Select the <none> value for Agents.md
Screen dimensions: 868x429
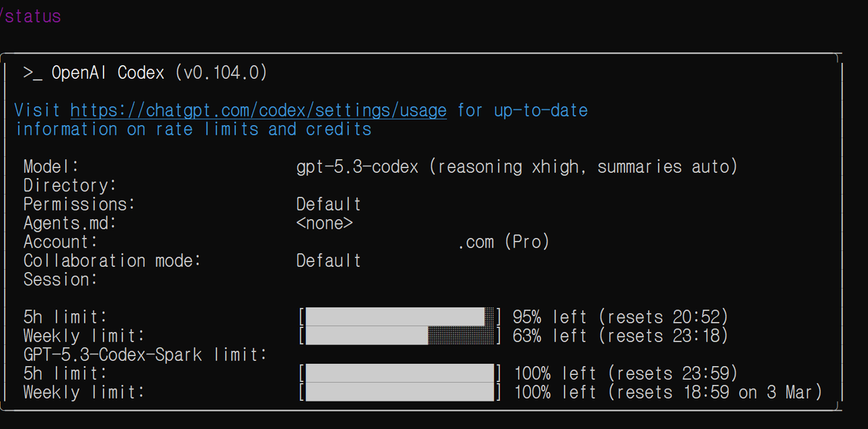(324, 224)
